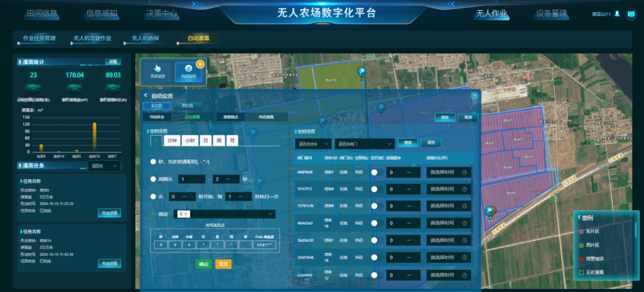Click the back arrow beside 自动设置 title
Viewport: 644px width, 292px height.
pos(145,96)
